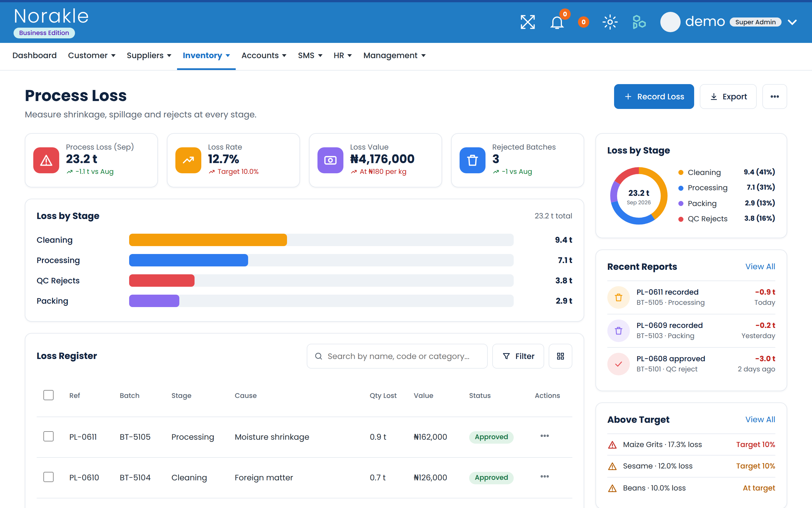Open the page more-options ellipsis button

point(775,97)
